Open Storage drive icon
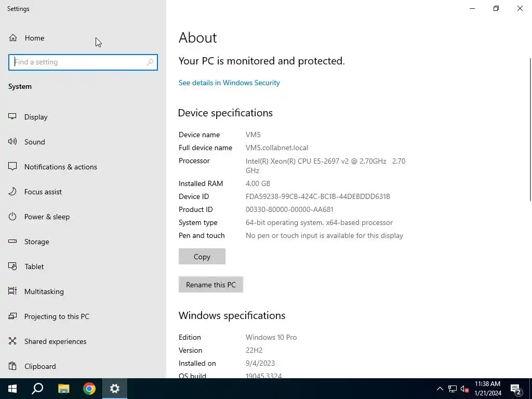This screenshot has width=532, height=399. click(12, 241)
